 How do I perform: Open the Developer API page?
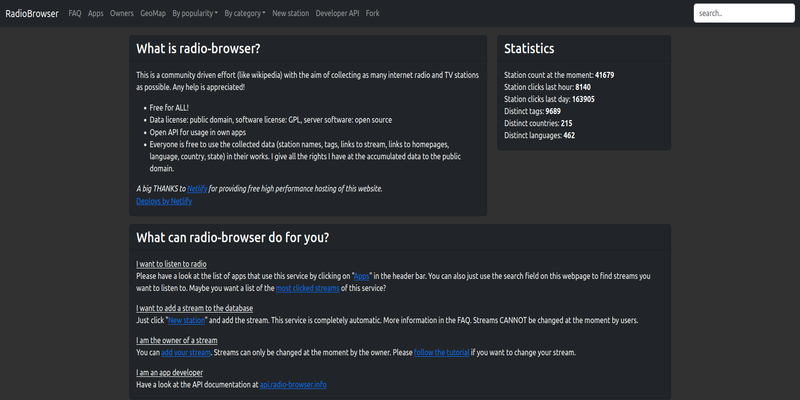click(337, 13)
